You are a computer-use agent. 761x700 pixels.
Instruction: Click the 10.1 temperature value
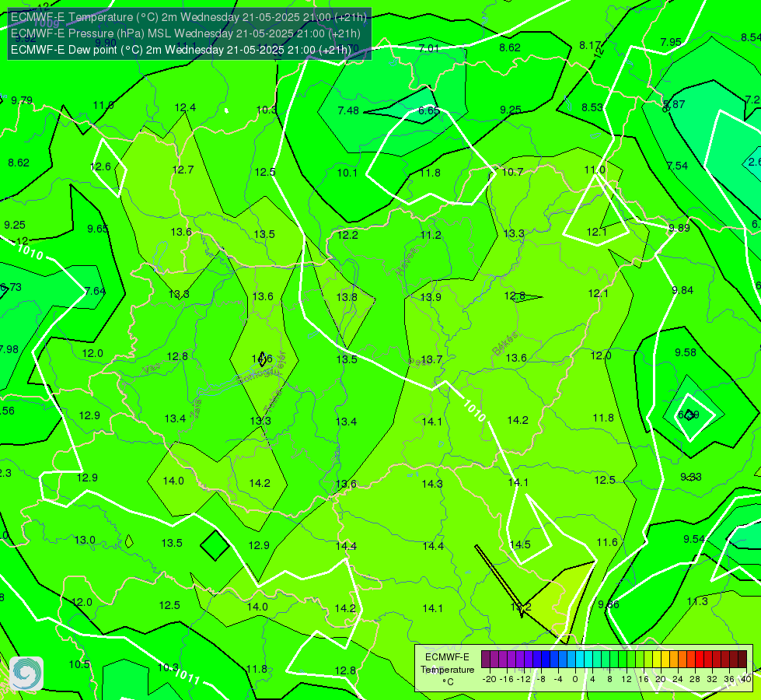[347, 173]
